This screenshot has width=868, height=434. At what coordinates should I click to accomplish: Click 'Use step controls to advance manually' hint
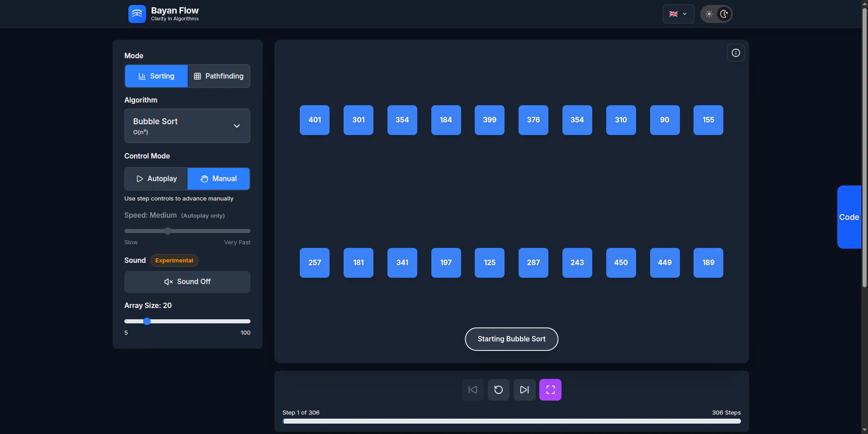[179, 199]
